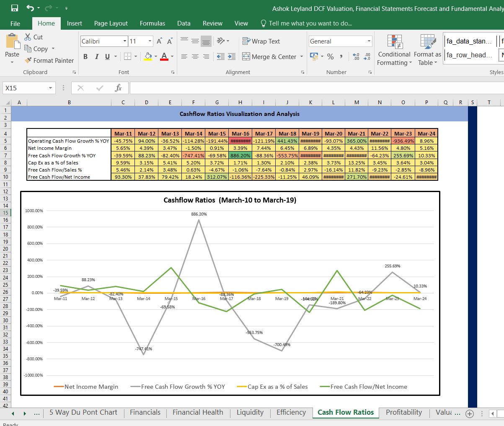Select the fa_data_stan cell style

469,41
